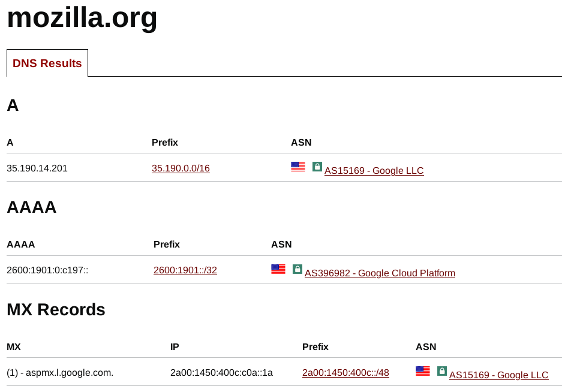Open prefix link 2600:1901::/32
562x392 pixels.
coord(185,270)
